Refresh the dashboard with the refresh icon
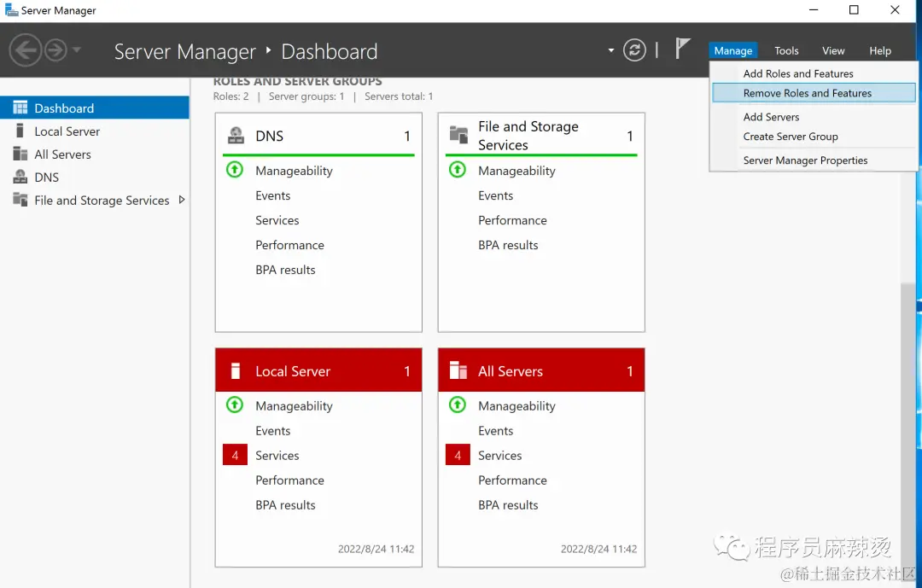The image size is (922, 588). (634, 50)
